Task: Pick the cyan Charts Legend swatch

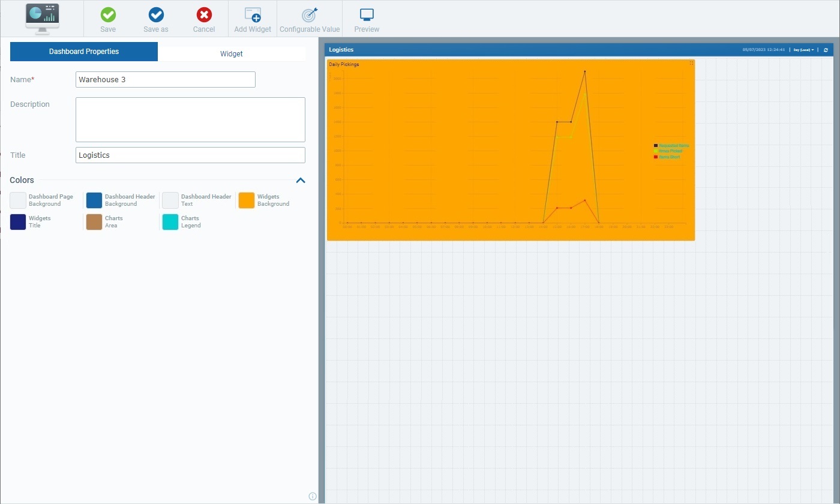Action: (170, 222)
